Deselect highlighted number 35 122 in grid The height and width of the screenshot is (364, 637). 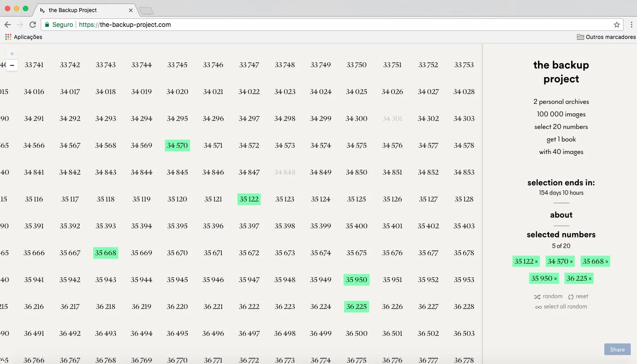coord(249,199)
